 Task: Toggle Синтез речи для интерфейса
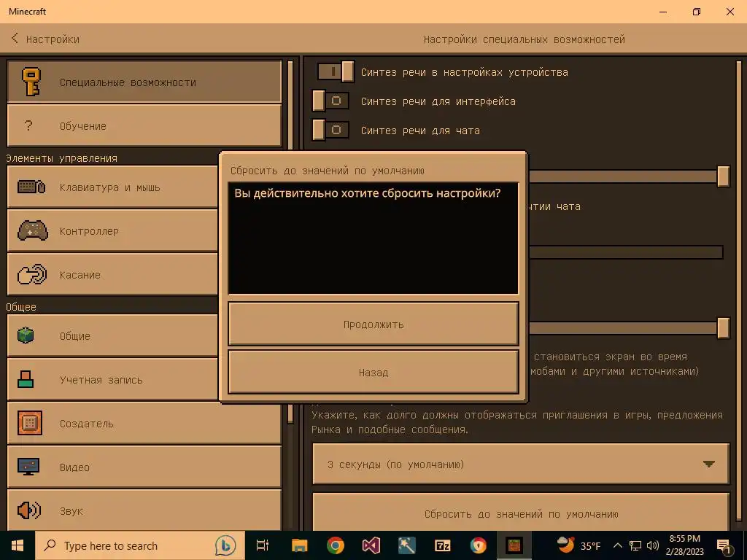[x=330, y=101]
